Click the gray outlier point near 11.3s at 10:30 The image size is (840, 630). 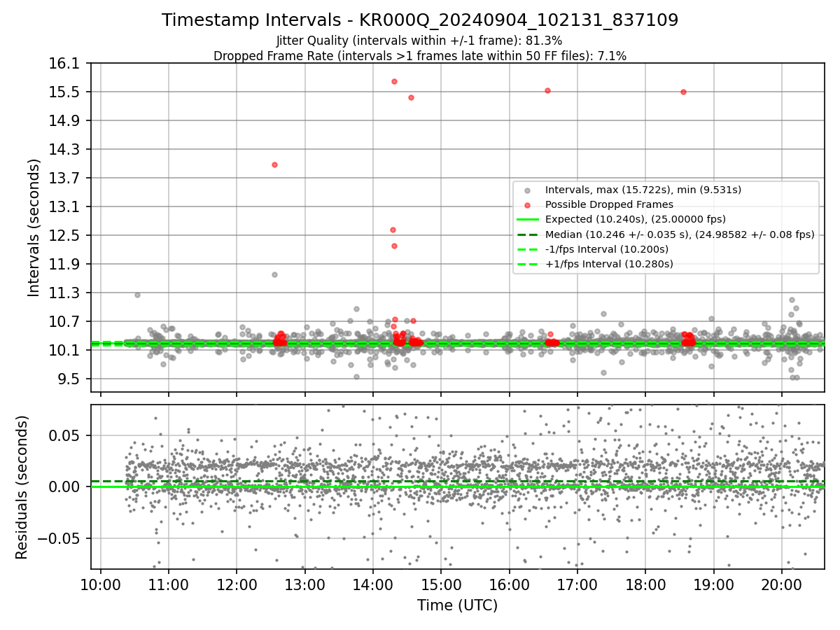click(137, 295)
